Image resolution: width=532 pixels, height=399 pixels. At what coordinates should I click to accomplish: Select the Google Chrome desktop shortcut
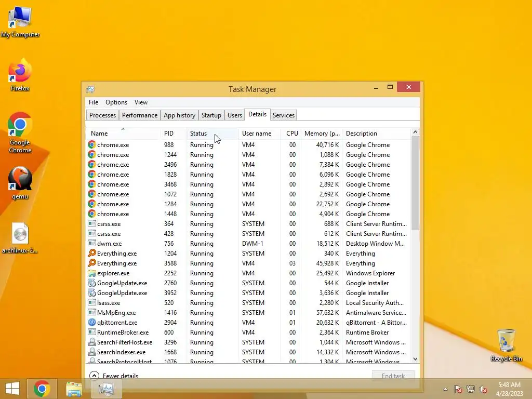click(x=20, y=132)
